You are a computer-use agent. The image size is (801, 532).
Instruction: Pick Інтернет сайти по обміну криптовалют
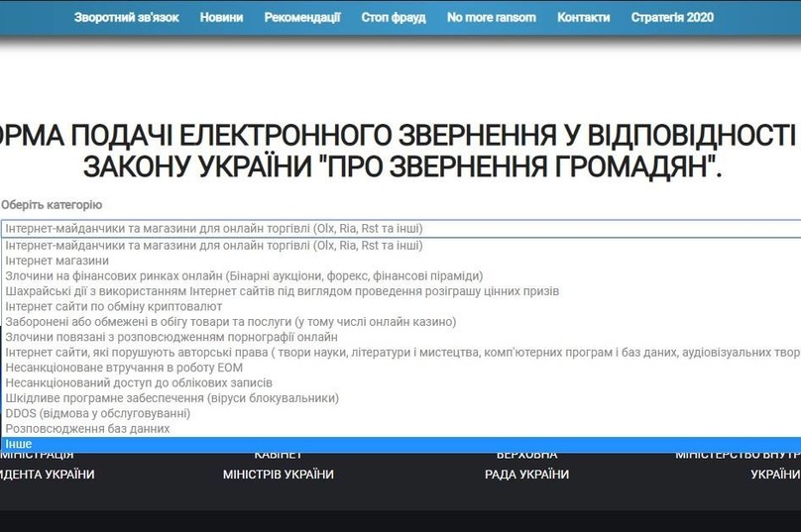(x=114, y=307)
